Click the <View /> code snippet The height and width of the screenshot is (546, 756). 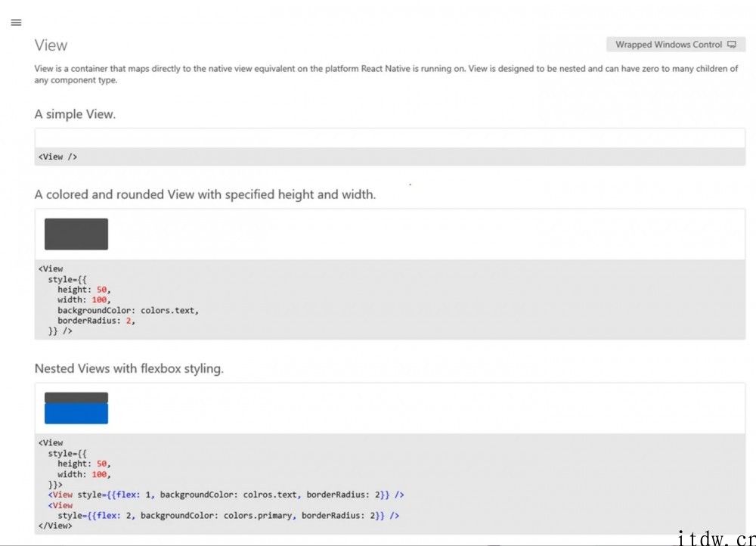pos(58,157)
